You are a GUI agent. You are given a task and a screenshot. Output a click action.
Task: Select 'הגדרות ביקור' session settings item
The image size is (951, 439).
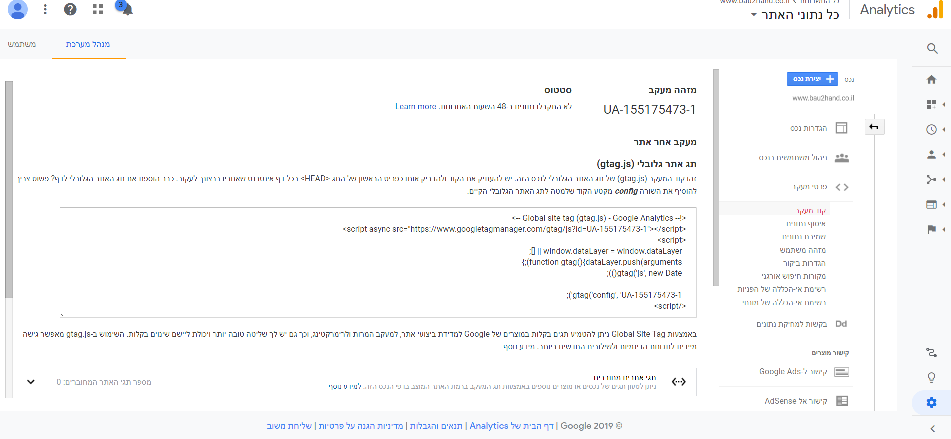pyautogui.click(x=806, y=263)
